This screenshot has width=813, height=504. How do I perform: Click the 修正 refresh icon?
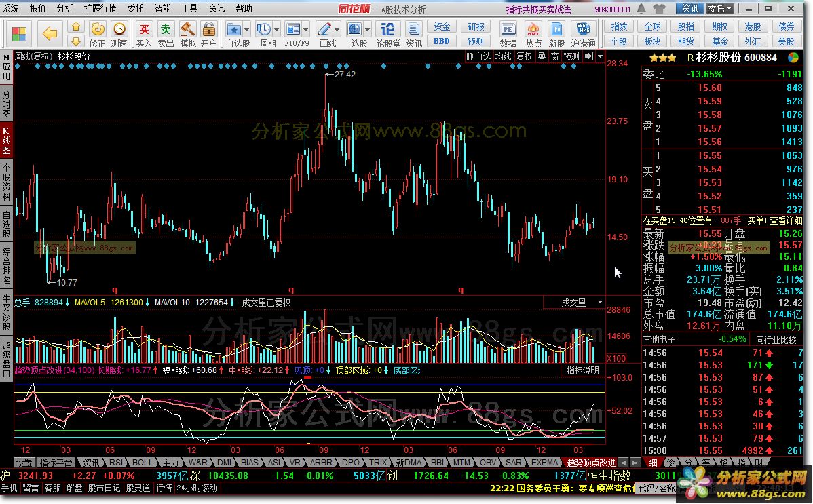(x=97, y=29)
